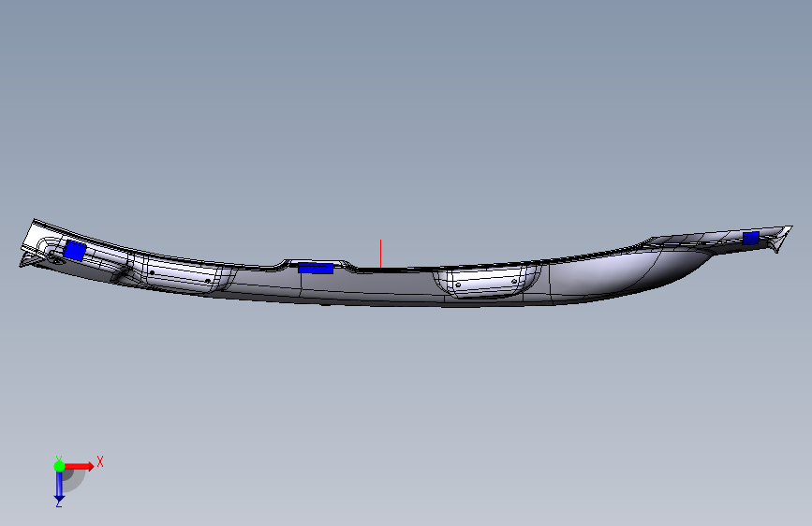
Task: Click the blue Z axis arrow of the triad
Action: point(60,487)
